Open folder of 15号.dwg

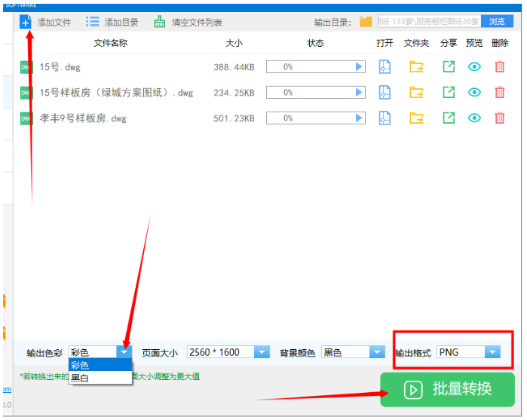(416, 67)
